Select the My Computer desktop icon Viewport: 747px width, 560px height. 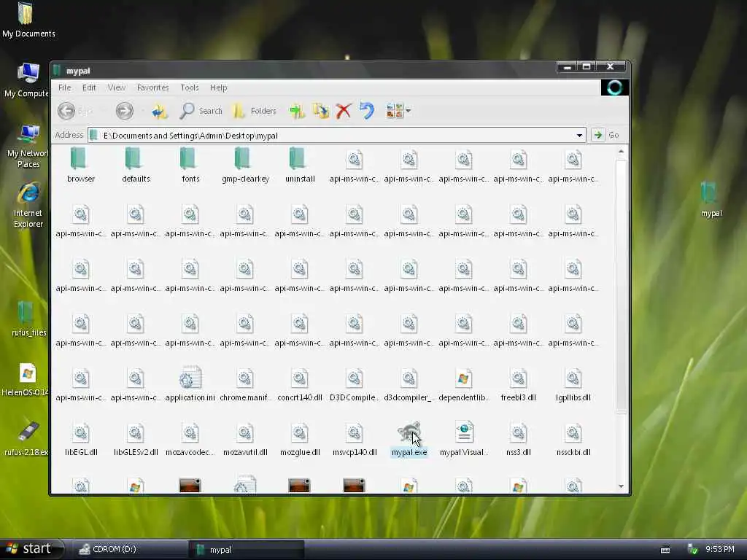point(27,80)
